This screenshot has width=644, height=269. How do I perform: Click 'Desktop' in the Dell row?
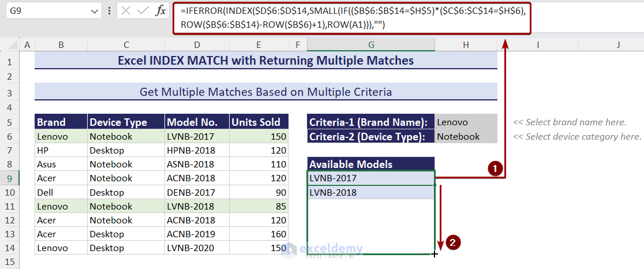point(126,192)
